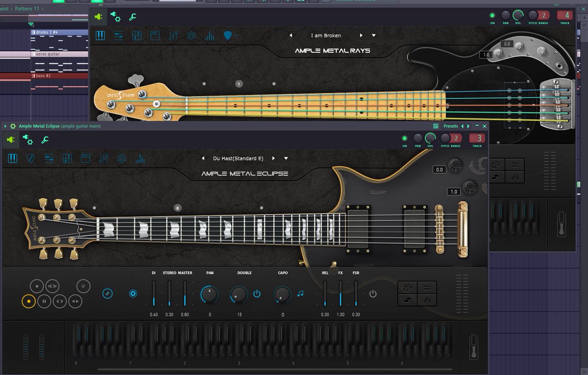Click export arrow button in Eclipse playback controls
This screenshot has height=375, width=588.
83,285
